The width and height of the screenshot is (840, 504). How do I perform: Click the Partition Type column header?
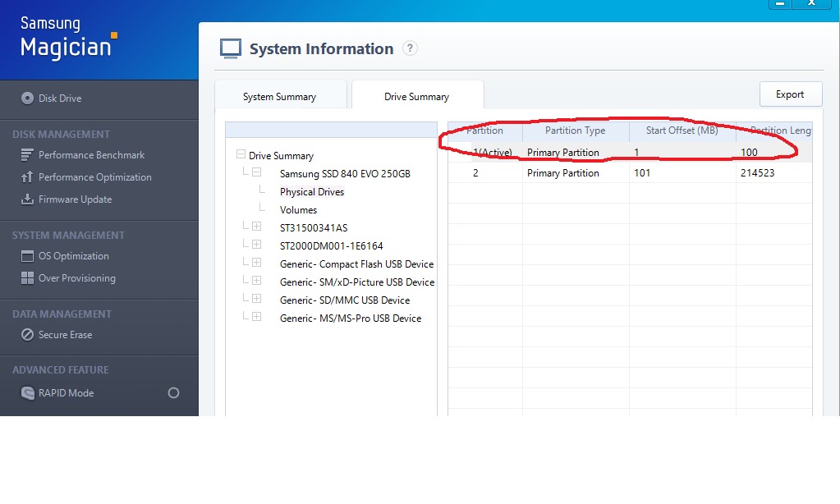click(576, 131)
